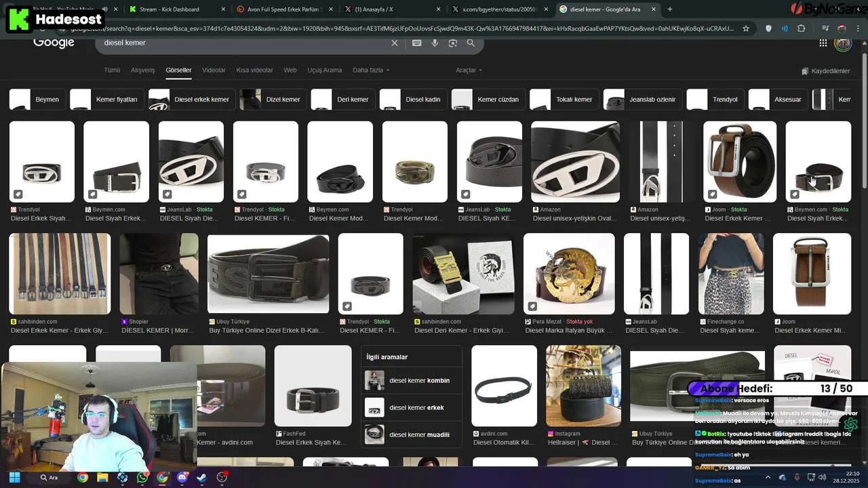The height and width of the screenshot is (488, 868).
Task: Filter by the Tokalı kemer chip
Action: [564, 99]
